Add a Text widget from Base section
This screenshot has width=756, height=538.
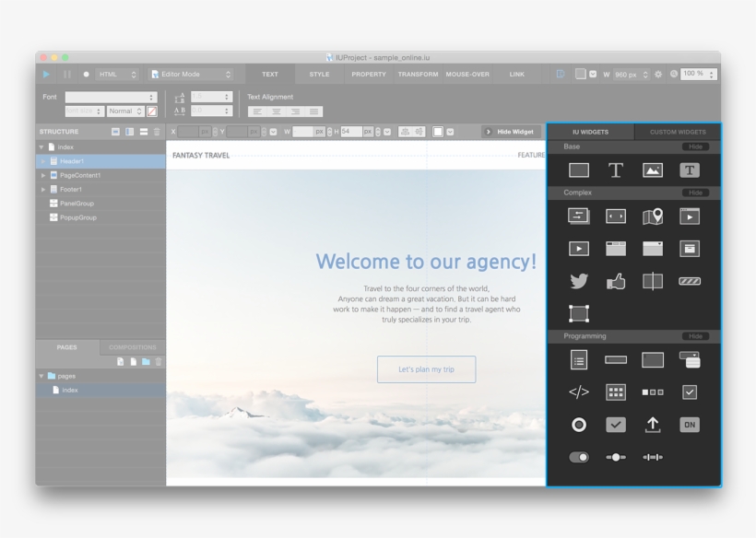tap(615, 168)
